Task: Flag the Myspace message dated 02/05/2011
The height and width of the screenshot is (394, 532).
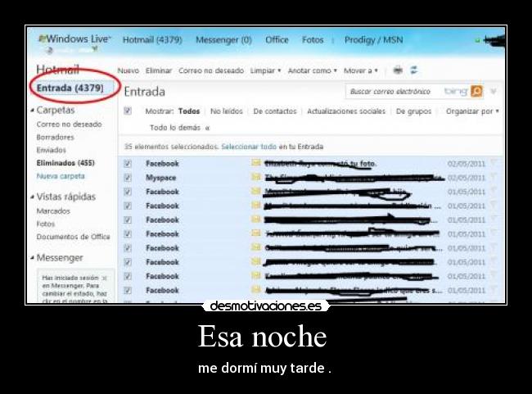Action: pyautogui.click(x=494, y=177)
